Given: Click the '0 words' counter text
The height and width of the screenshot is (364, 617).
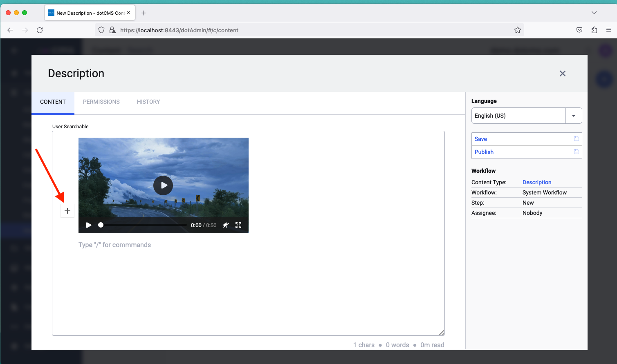Looking at the screenshot, I should tap(397, 345).
